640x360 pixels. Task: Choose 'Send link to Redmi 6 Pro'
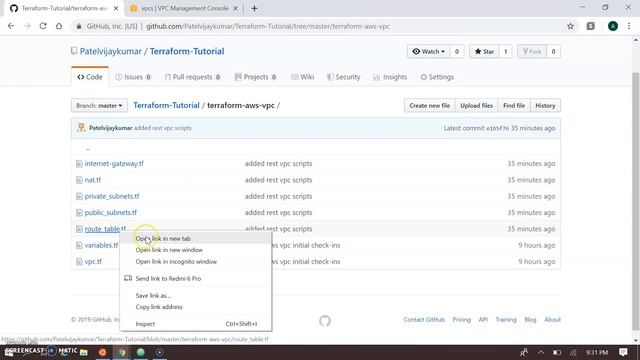click(x=196, y=278)
